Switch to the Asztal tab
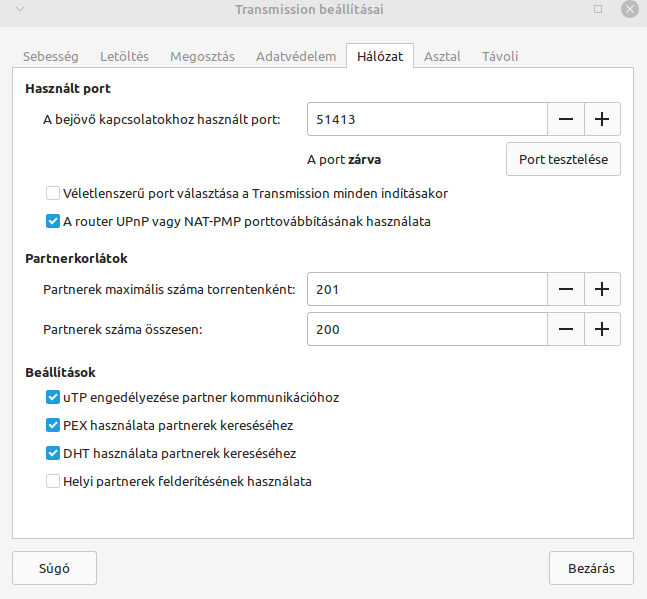Image resolution: width=647 pixels, height=599 pixels. (x=442, y=56)
